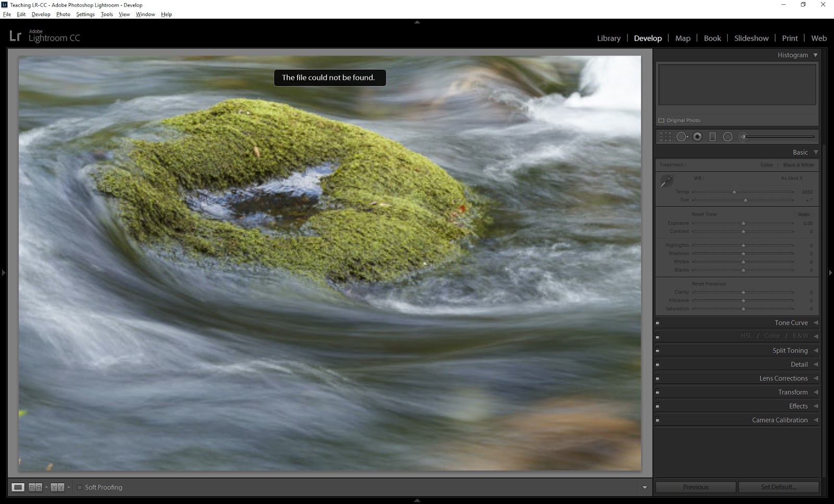Click the Exposure slider handle

[x=743, y=223]
